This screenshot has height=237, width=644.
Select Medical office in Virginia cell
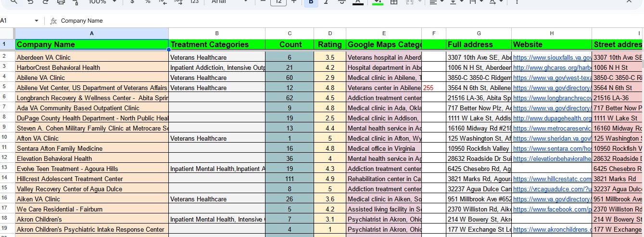384,148
